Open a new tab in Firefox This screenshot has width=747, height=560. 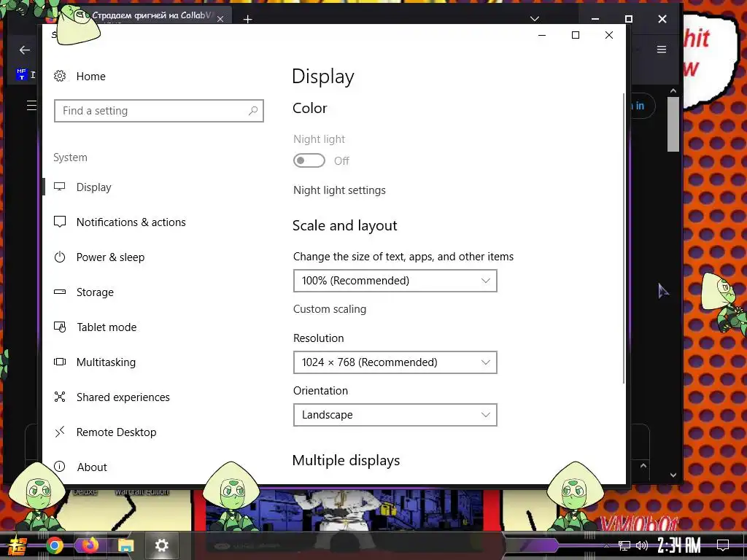click(x=247, y=19)
